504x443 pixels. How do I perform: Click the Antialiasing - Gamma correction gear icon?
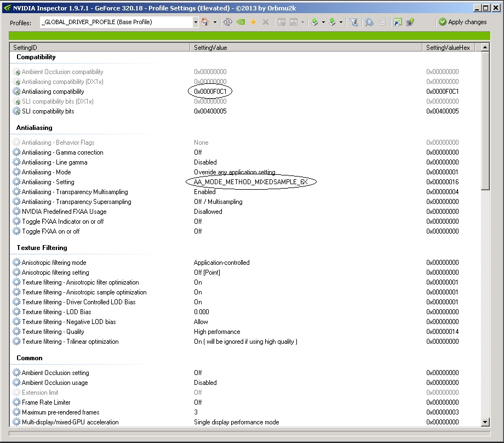pos(16,152)
